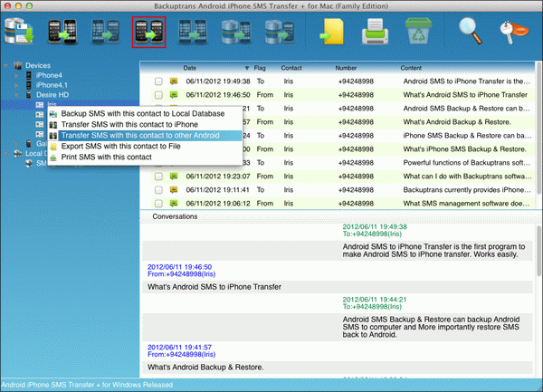Collapse the Local Database tree node
This screenshot has width=543, height=392.
(6, 153)
